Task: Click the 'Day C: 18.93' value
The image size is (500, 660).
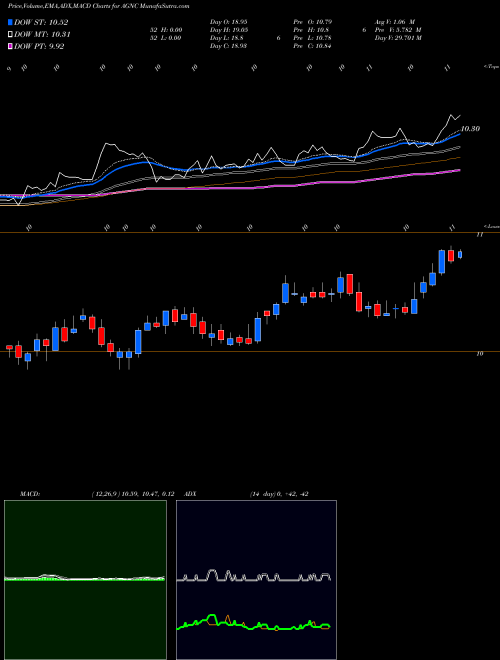Action: coord(228,46)
